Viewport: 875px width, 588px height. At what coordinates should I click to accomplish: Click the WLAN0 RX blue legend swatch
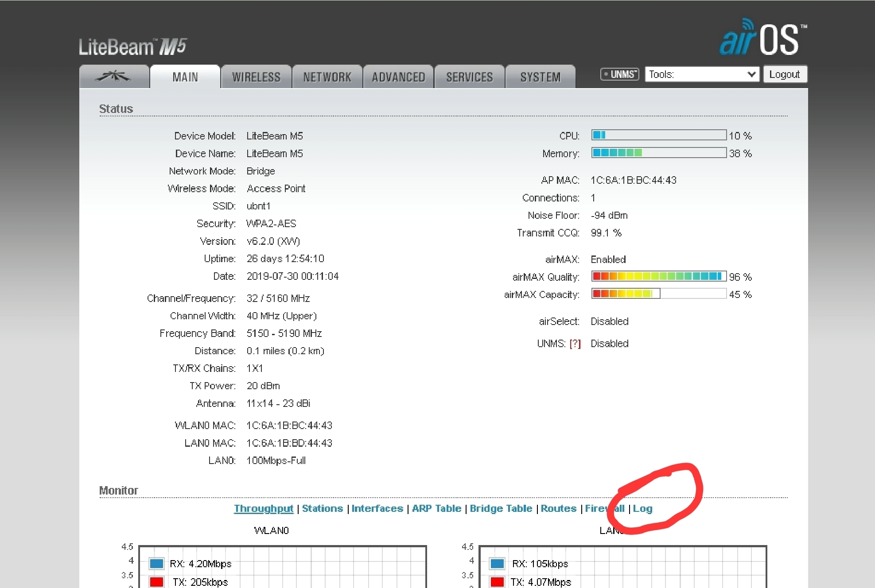pos(156,564)
